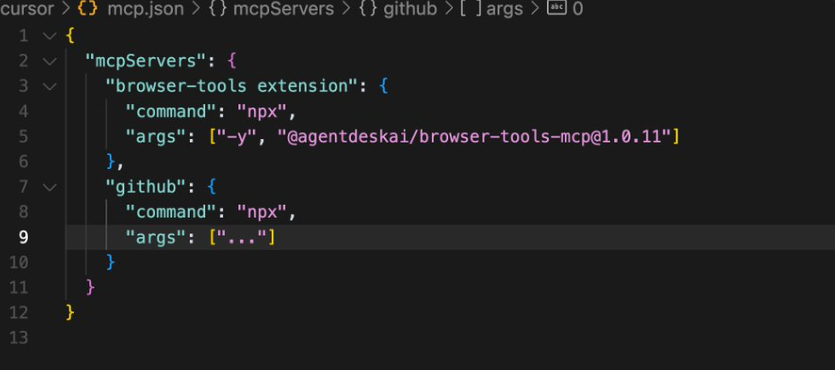Screen dimensions: 835x370
Task: Click the object braces icon beside github breadcrumb
Action: [x=368, y=9]
